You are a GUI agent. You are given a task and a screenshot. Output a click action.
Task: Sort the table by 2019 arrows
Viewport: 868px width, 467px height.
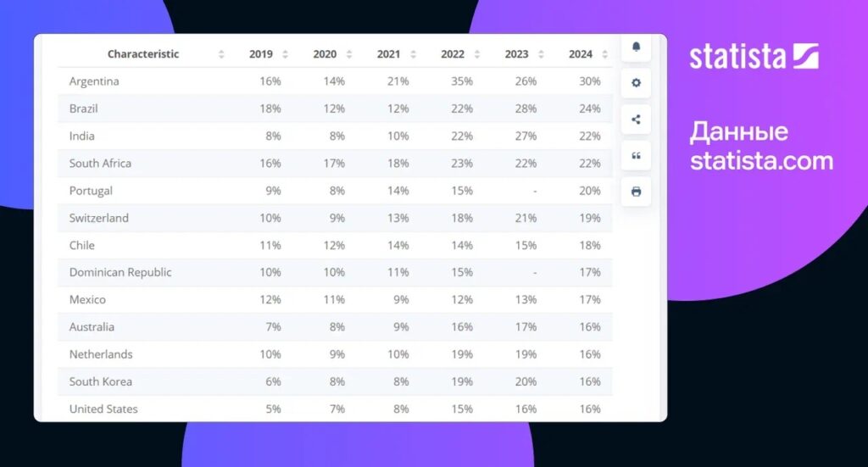285,54
